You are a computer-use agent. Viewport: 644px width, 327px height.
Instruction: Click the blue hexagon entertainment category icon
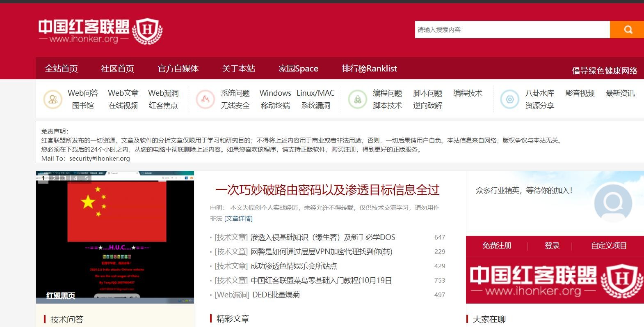click(x=509, y=99)
